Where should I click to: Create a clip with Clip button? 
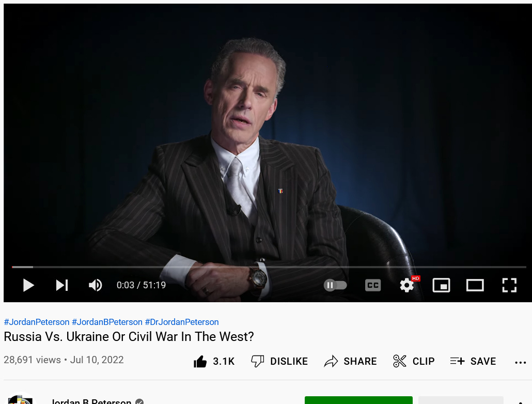[x=414, y=361]
